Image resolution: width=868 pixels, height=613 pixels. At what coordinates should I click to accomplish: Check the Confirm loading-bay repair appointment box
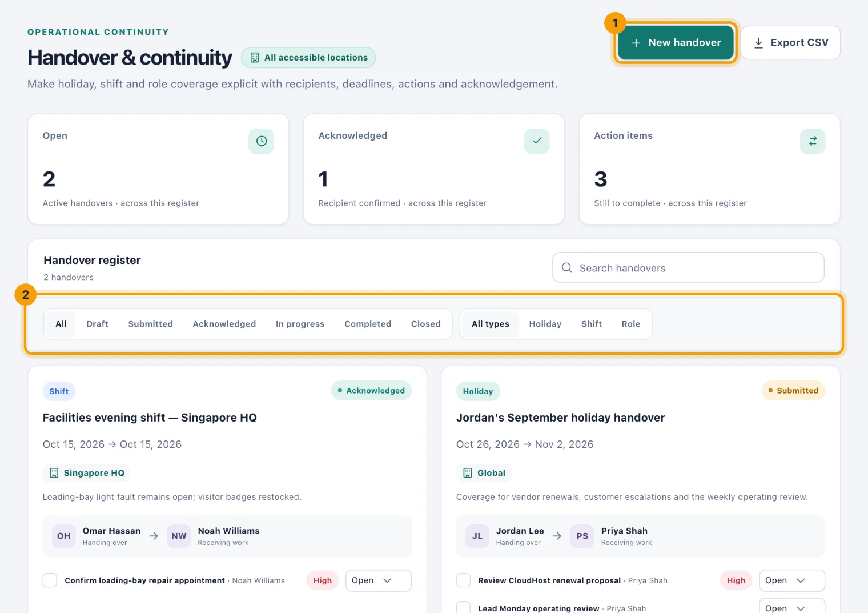coord(50,580)
